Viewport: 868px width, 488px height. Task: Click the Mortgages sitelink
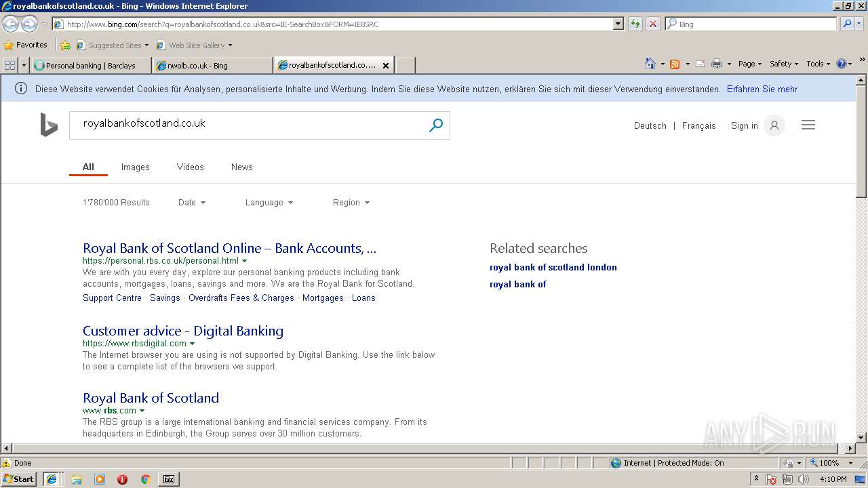323,298
